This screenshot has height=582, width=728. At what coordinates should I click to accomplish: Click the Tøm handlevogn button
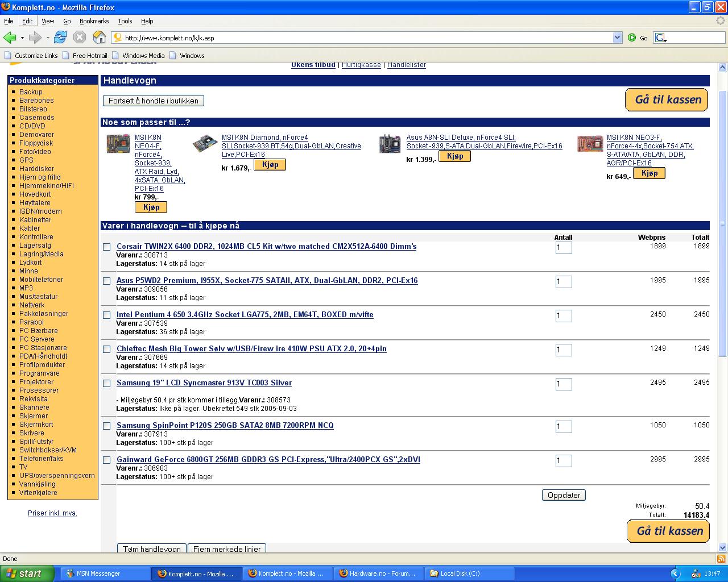pos(152,549)
